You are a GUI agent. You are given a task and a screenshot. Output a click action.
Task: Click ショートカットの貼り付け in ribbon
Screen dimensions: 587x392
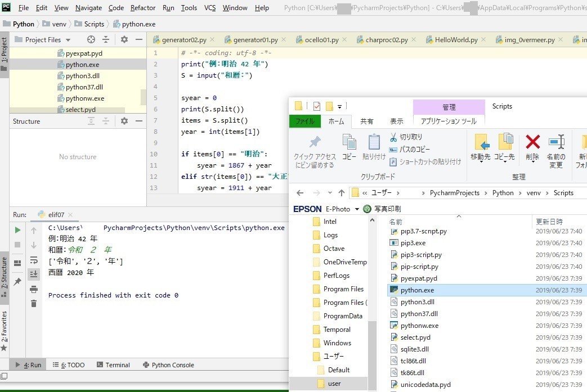pyautogui.click(x=425, y=162)
